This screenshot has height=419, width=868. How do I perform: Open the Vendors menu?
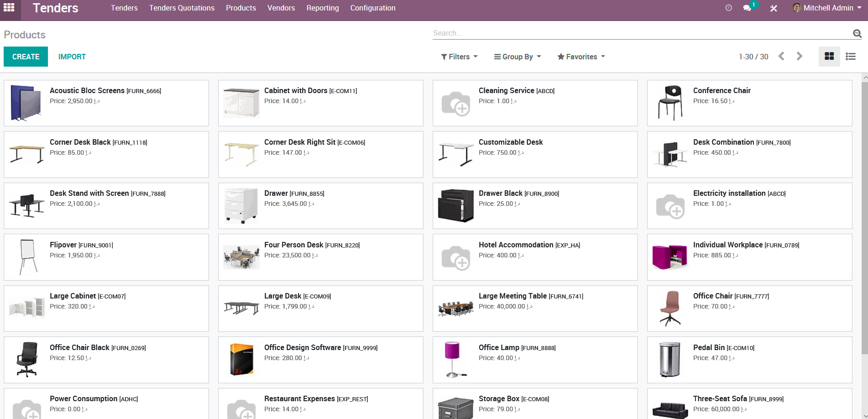click(281, 8)
